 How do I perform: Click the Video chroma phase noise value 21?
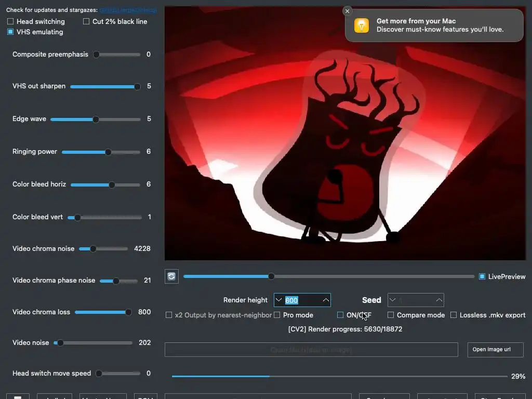(147, 280)
